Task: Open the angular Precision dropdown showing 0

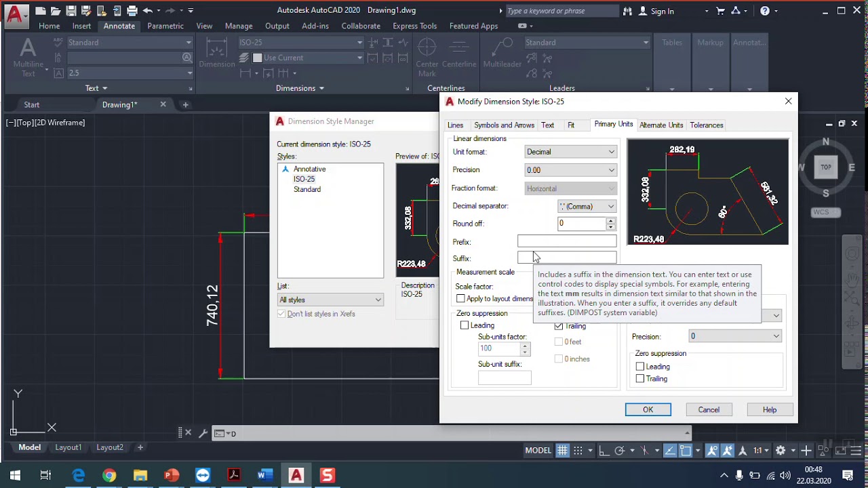Action: 735,336
